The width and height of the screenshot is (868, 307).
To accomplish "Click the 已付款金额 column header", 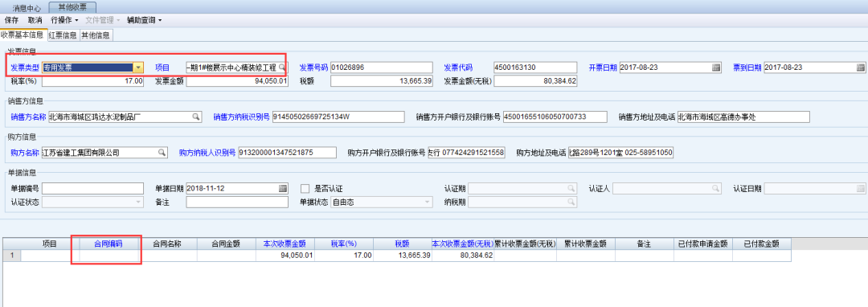I will tap(762, 244).
